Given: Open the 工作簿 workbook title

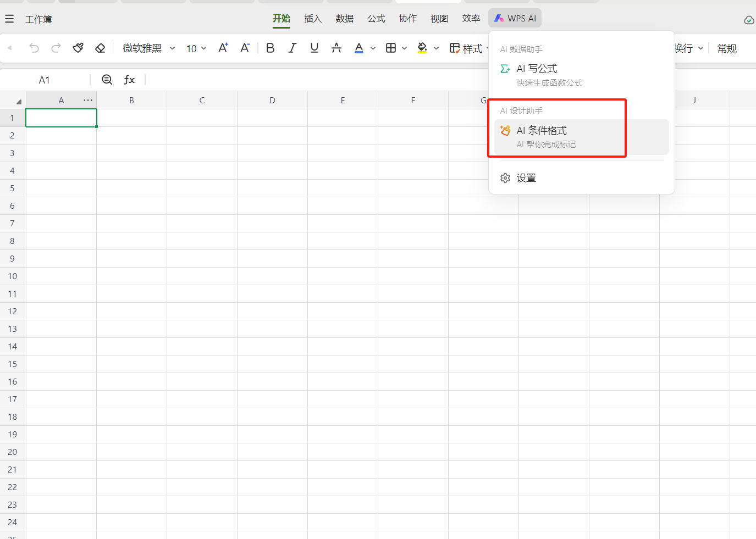Looking at the screenshot, I should 38,19.
